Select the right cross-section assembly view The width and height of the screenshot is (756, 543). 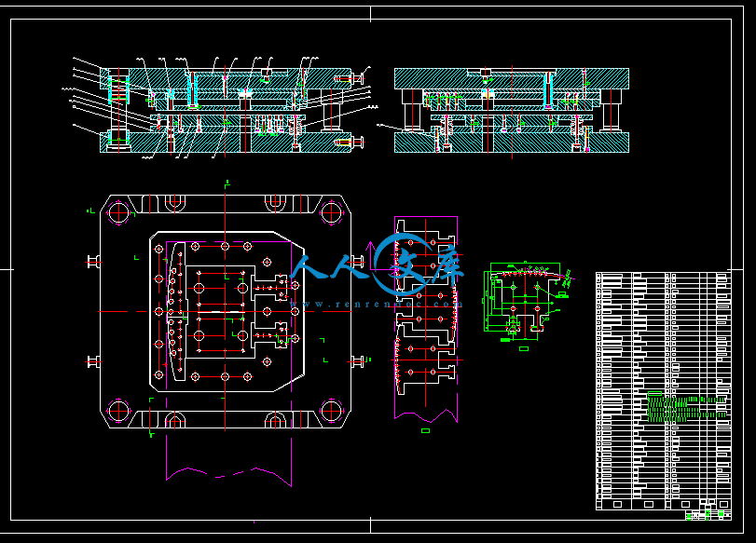pos(511,110)
